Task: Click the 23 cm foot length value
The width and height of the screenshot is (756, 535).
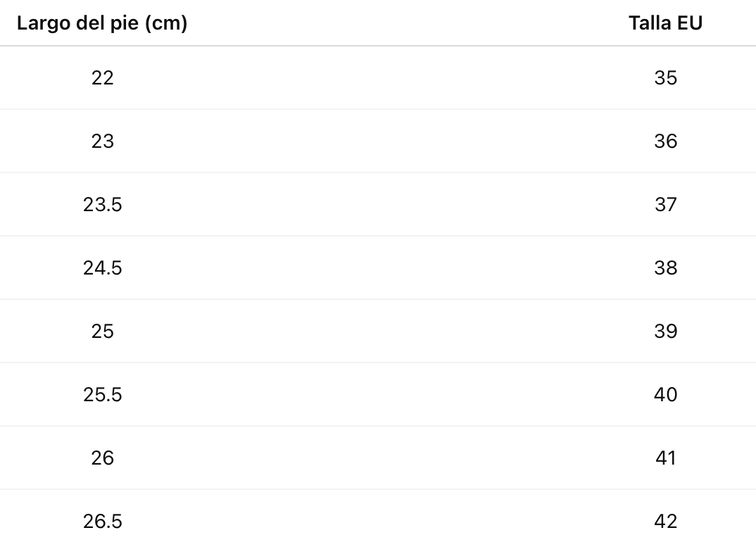Action: [102, 141]
